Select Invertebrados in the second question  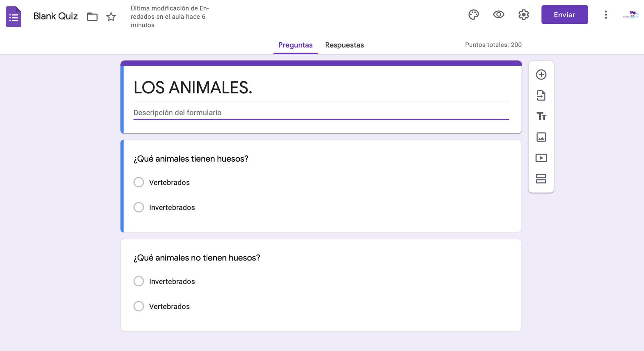(139, 281)
